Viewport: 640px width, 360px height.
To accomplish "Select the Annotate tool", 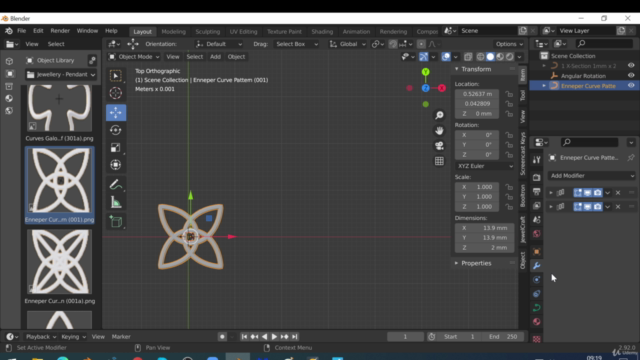I will pyautogui.click(x=116, y=185).
